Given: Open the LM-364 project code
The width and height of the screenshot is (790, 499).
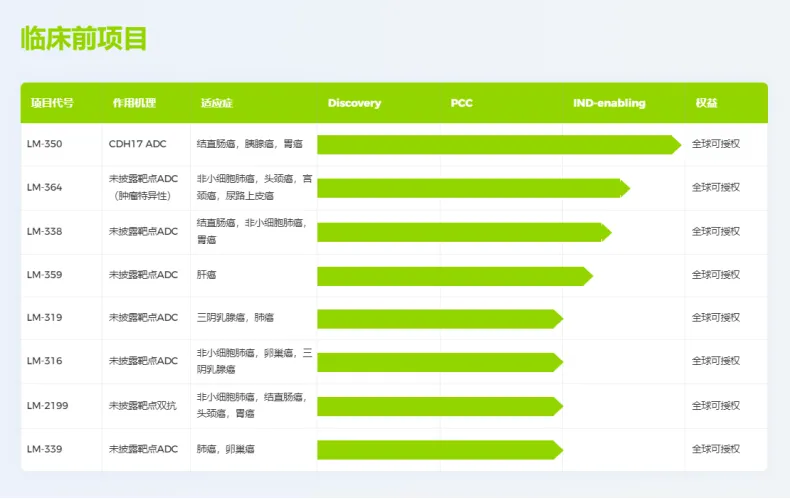Looking at the screenshot, I should pos(44,187).
